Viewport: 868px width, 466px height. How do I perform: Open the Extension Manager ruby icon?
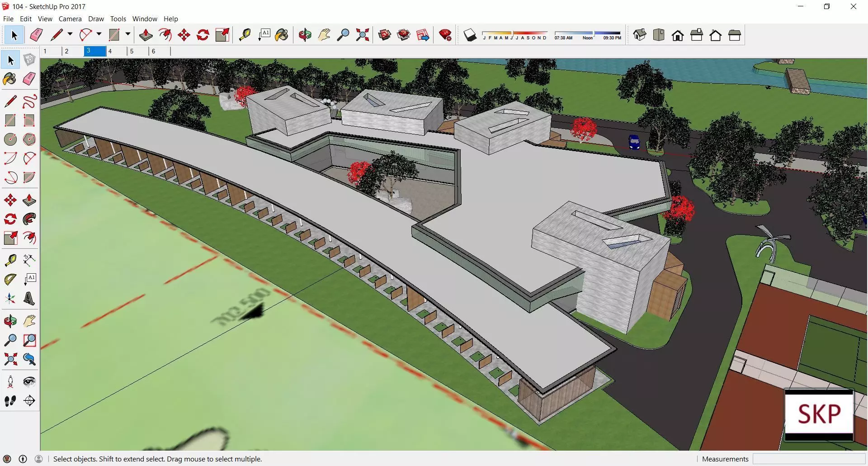[445, 35]
